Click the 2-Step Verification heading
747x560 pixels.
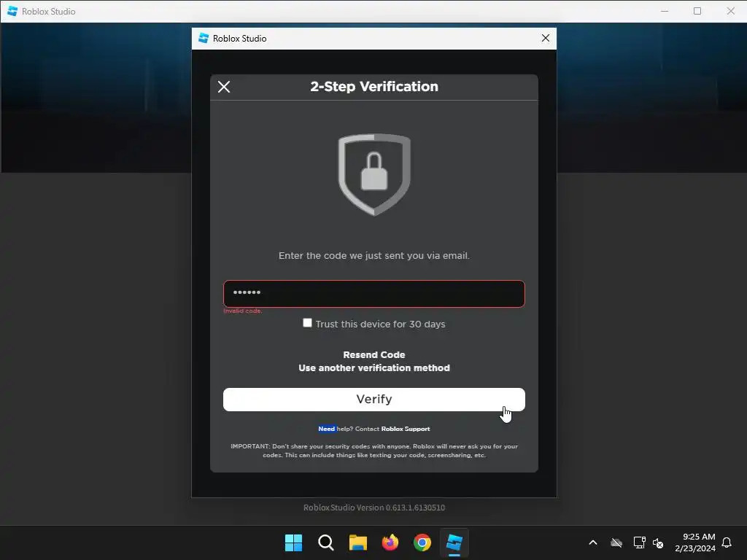click(x=374, y=87)
